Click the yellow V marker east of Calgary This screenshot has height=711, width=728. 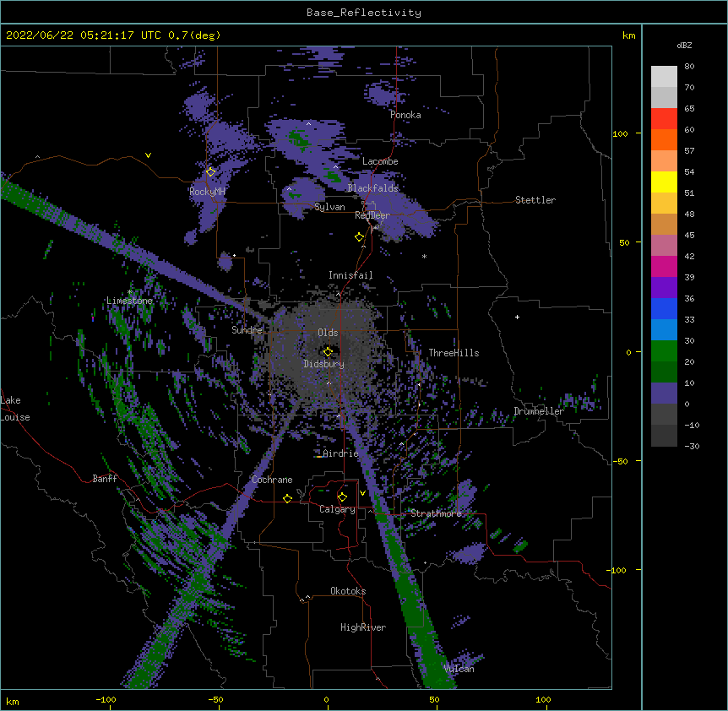[362, 493]
